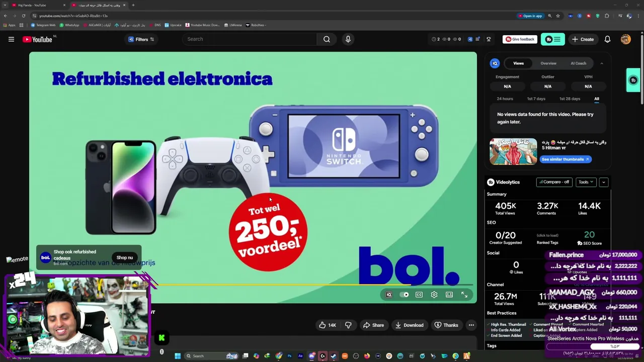
Task: Like the video with 14K thumbs up
Action: [x=327, y=325]
